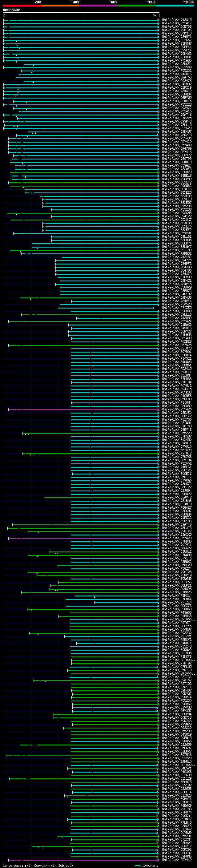Select hit label UniRef100_B9YRQ1
Screen dimensions: 197x868
pos(177,352)
